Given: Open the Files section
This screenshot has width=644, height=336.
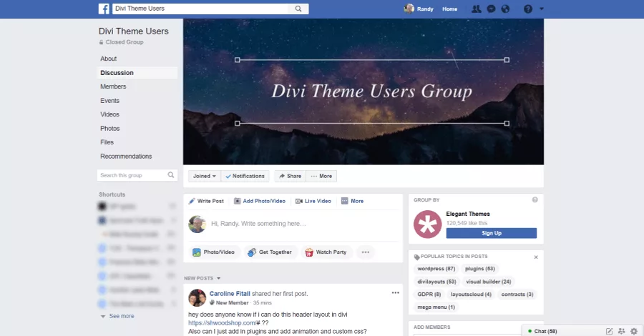Looking at the screenshot, I should pos(107,142).
